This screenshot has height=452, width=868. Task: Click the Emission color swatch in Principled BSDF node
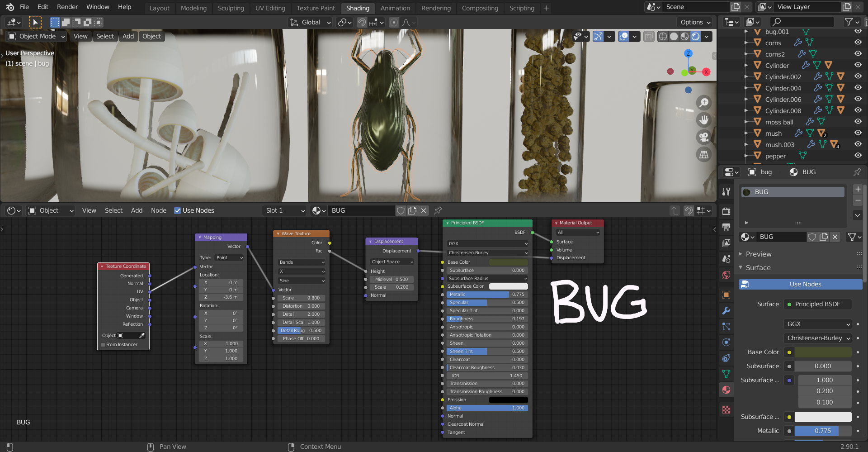(x=509, y=400)
